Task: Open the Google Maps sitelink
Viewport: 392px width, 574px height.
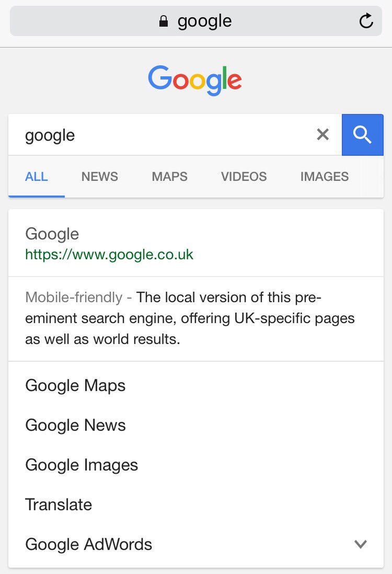Action: click(x=75, y=385)
